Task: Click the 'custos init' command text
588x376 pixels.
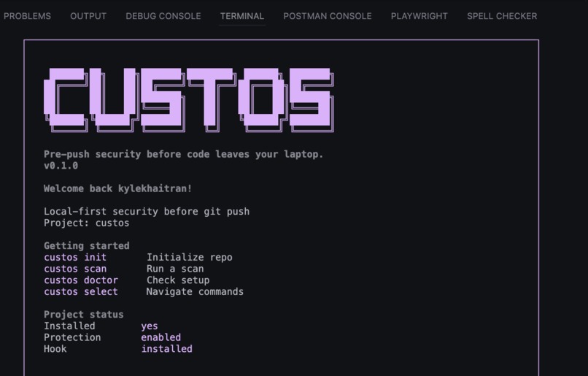Action: pos(75,258)
